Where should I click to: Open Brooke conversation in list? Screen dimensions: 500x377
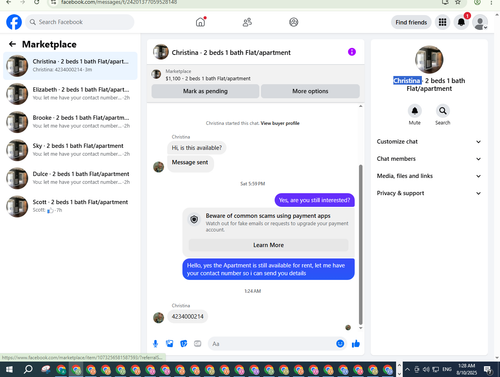(x=70, y=122)
